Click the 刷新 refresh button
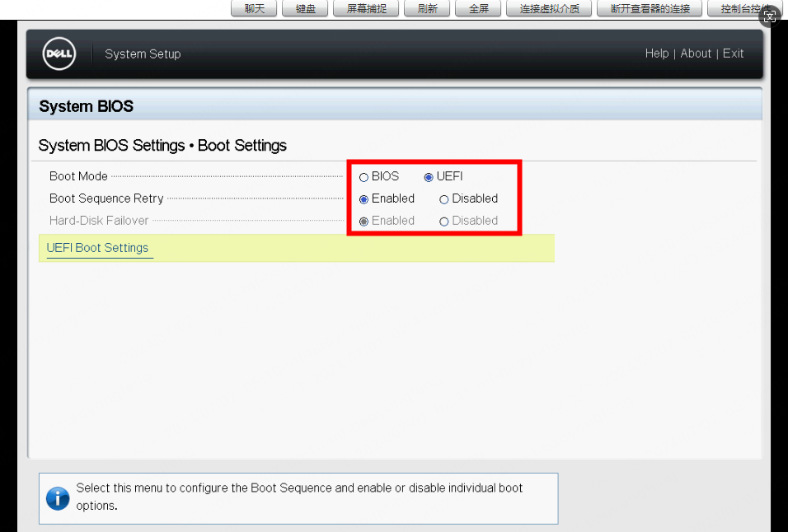788x532 pixels. [427, 8]
